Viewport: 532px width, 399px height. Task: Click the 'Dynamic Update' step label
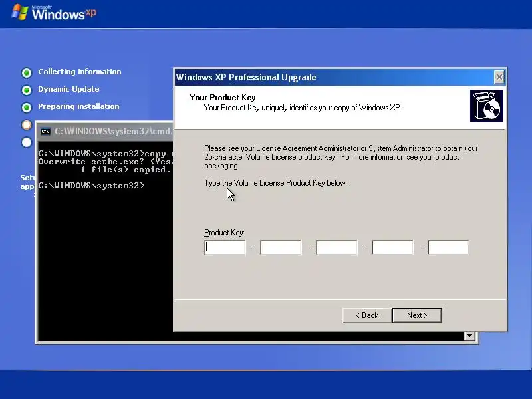point(68,89)
